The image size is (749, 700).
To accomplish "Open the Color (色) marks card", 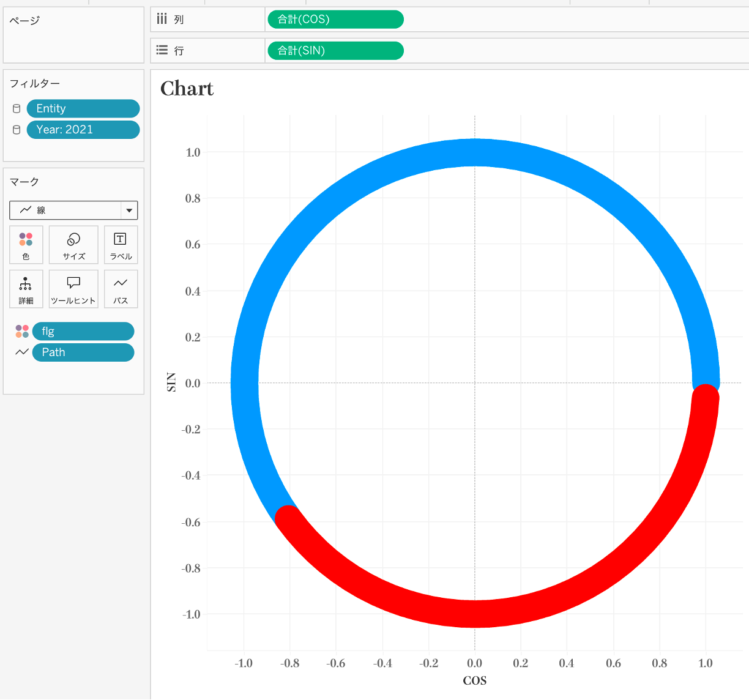I will 26,245.
